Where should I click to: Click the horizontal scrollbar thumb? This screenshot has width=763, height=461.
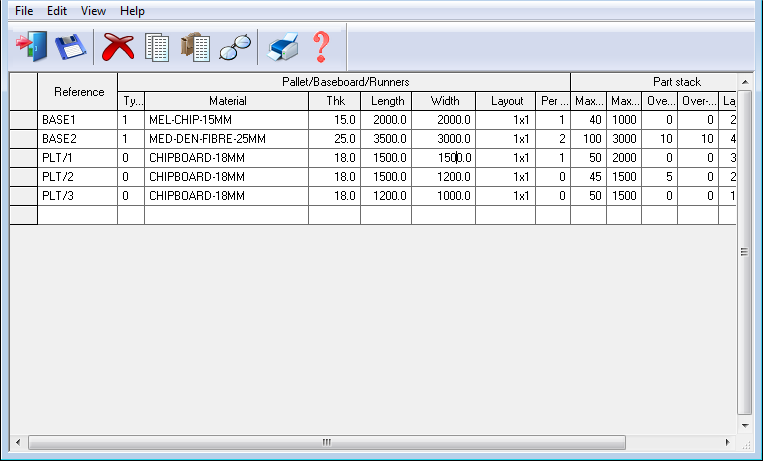(327, 443)
